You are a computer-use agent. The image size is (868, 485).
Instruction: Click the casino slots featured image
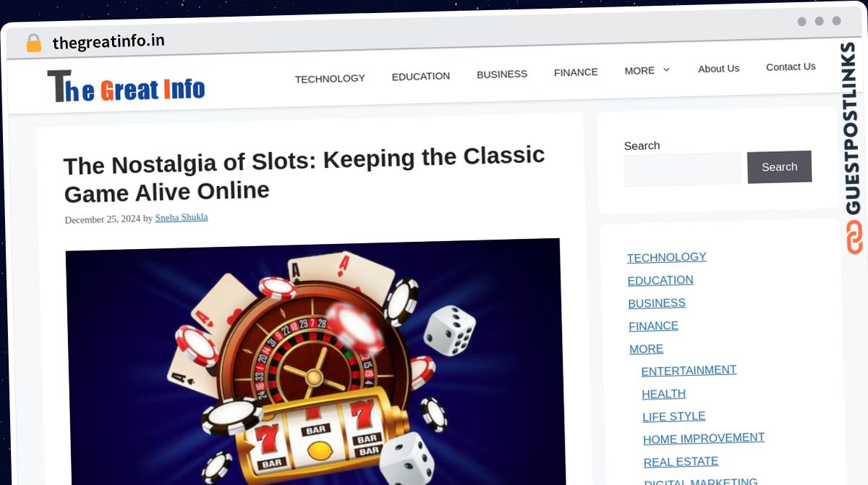pyautogui.click(x=315, y=362)
